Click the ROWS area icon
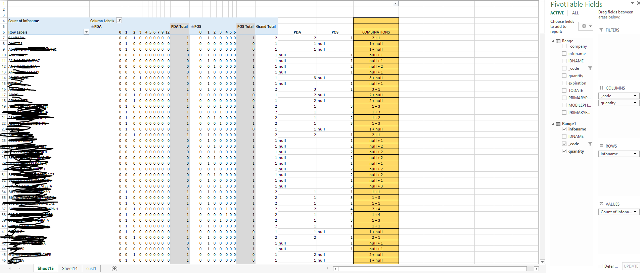Viewport: 644px width, 273px height. pyautogui.click(x=601, y=146)
